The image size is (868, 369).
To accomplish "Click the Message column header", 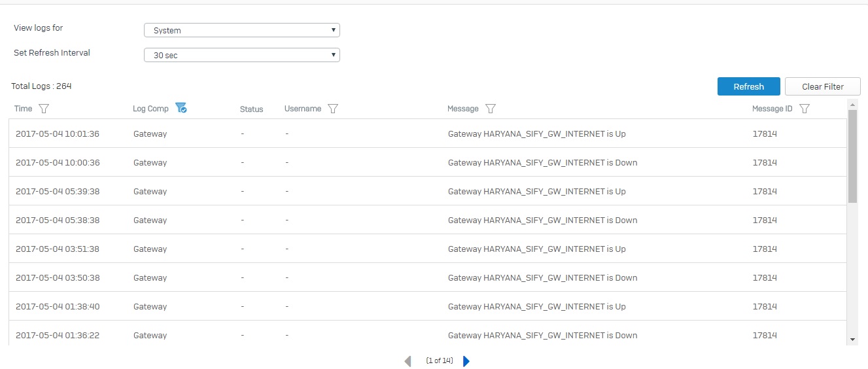I will 463,109.
